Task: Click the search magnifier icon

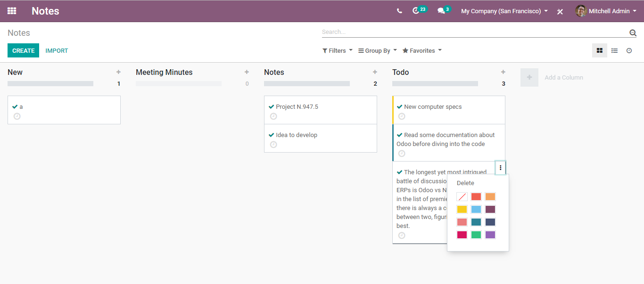Action: pyautogui.click(x=633, y=32)
